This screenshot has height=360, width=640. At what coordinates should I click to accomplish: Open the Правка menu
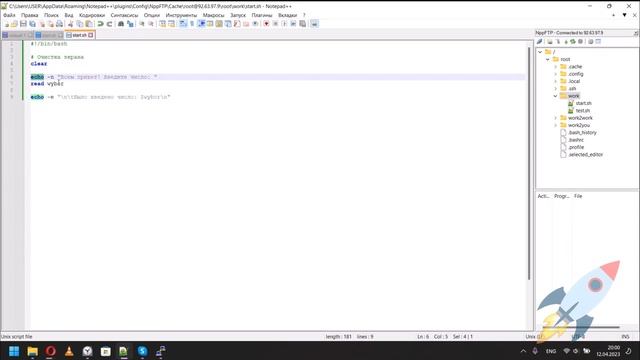pos(30,15)
